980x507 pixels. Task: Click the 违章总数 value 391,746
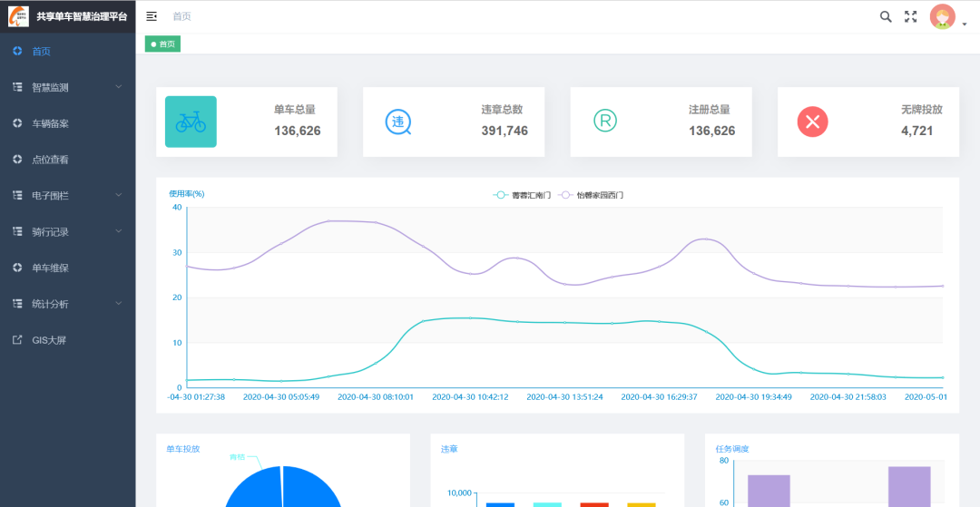point(505,132)
